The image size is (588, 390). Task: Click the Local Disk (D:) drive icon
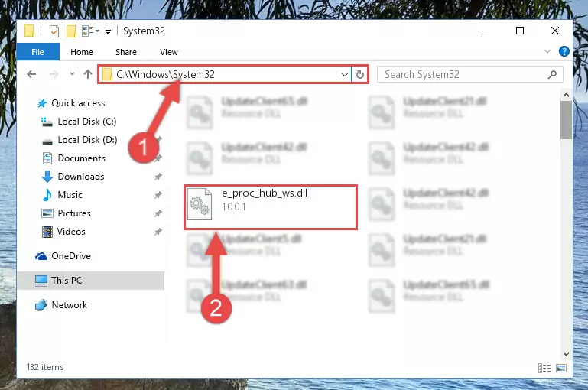tap(47, 141)
